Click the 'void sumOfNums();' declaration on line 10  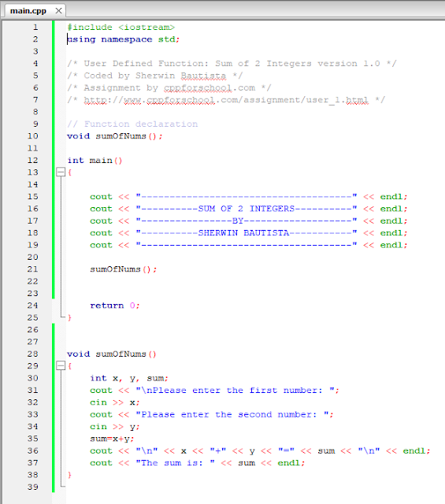point(115,136)
